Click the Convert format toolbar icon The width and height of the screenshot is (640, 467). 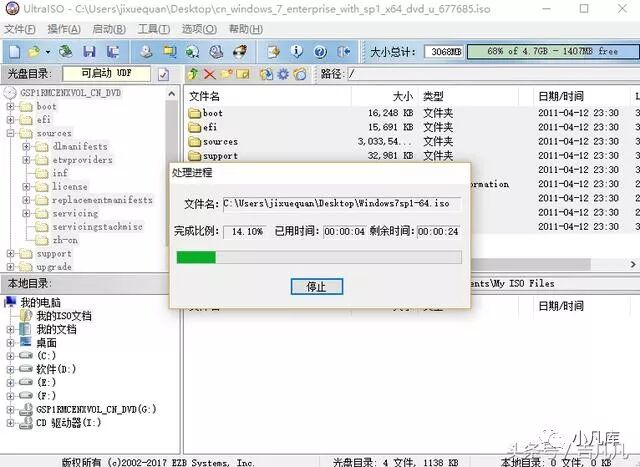(x=169, y=52)
